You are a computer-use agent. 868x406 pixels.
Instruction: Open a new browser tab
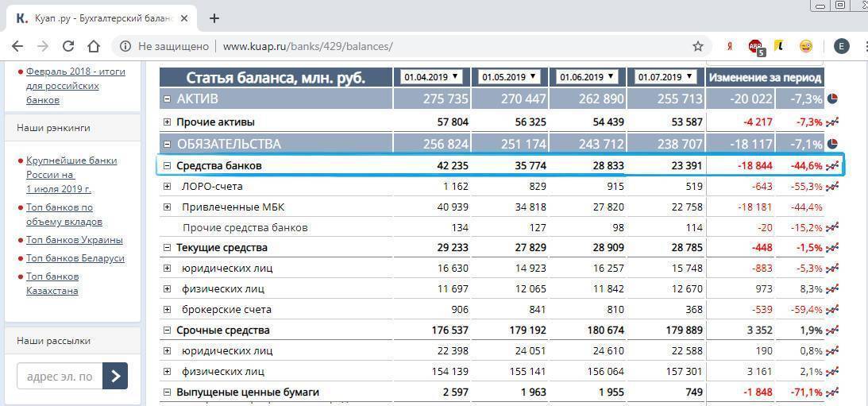click(x=214, y=17)
